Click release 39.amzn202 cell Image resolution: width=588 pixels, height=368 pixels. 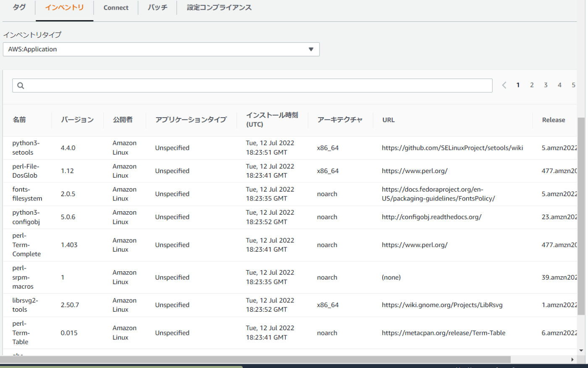pyautogui.click(x=559, y=277)
